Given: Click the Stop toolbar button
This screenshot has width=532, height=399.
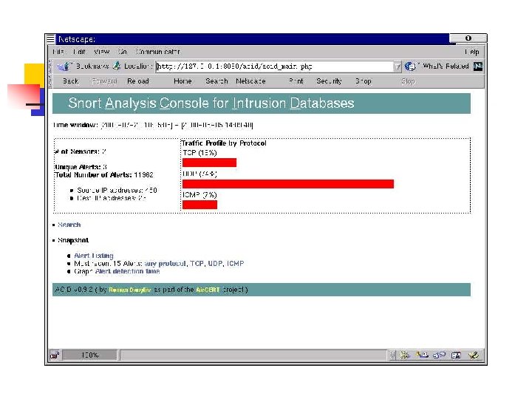Looking at the screenshot, I should pos(408,81).
